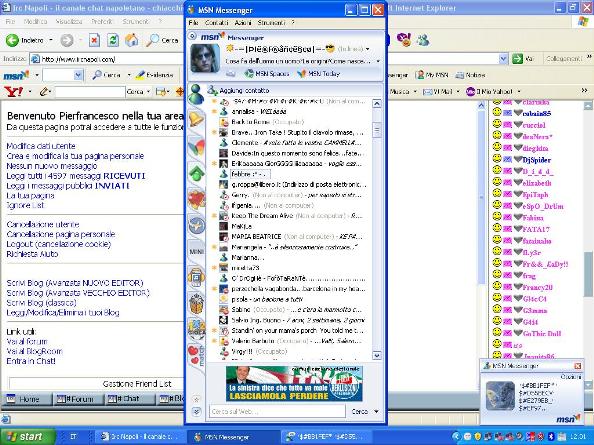
Task: Click the Yahoo toolbar search field
Action: click(90, 92)
